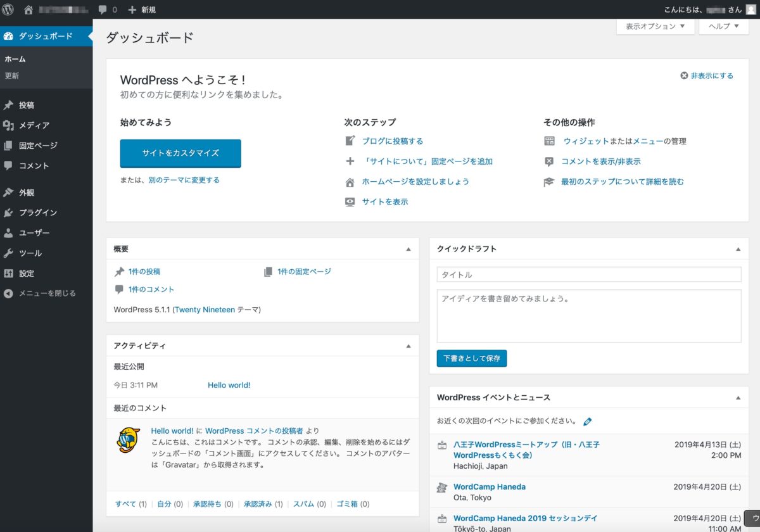
Task: Click the 1件の投稿 link
Action: (x=144, y=272)
